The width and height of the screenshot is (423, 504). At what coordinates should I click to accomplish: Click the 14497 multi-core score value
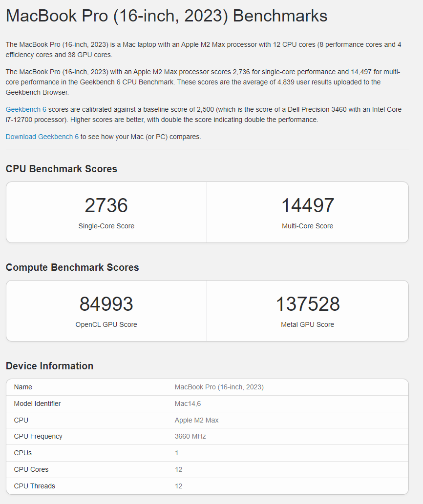click(308, 205)
